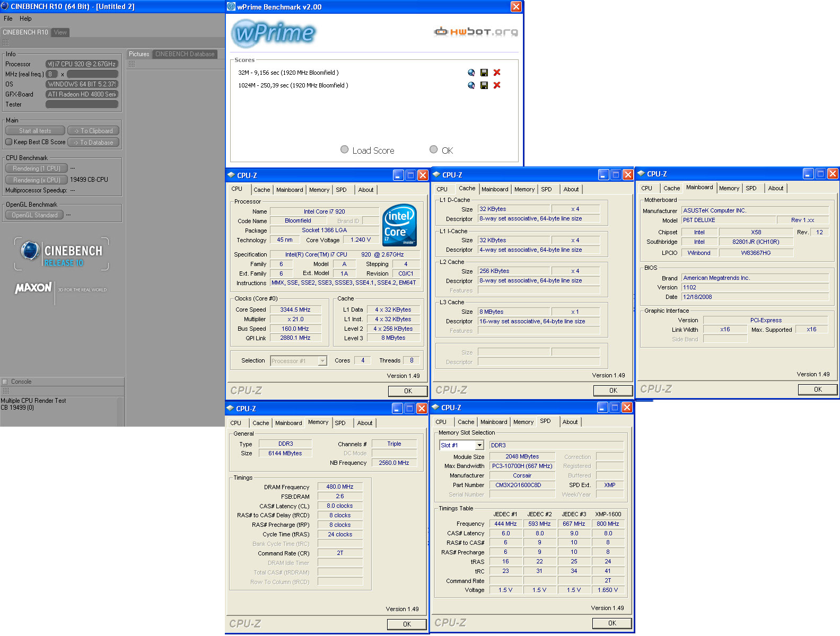Click OK in the SPD CPU-Z window
This screenshot has width=840, height=636.
pos(611,623)
